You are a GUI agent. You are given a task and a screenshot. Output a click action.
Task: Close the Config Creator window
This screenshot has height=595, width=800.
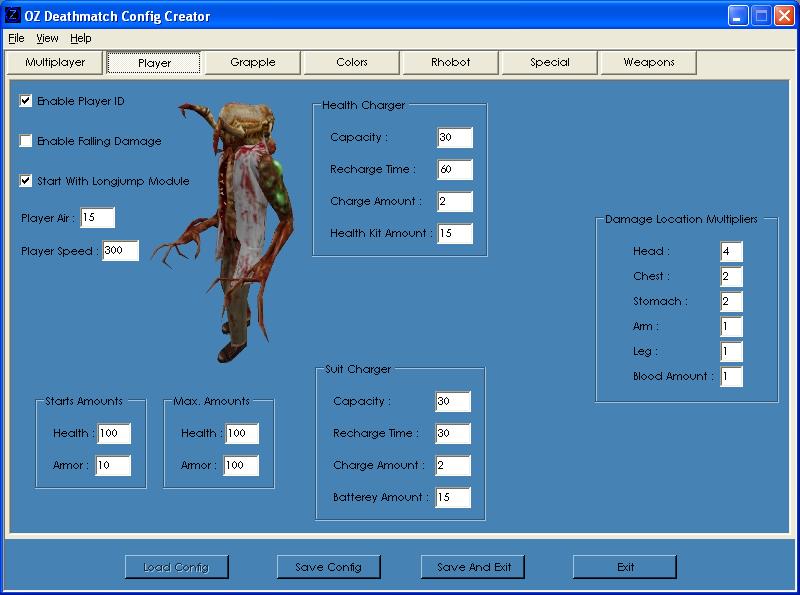click(x=784, y=16)
